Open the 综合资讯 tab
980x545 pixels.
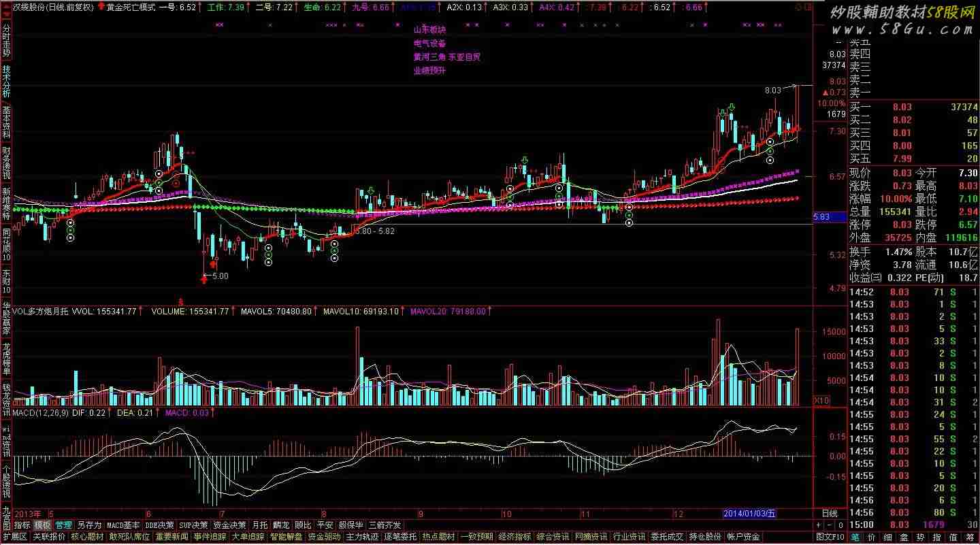tap(553, 537)
